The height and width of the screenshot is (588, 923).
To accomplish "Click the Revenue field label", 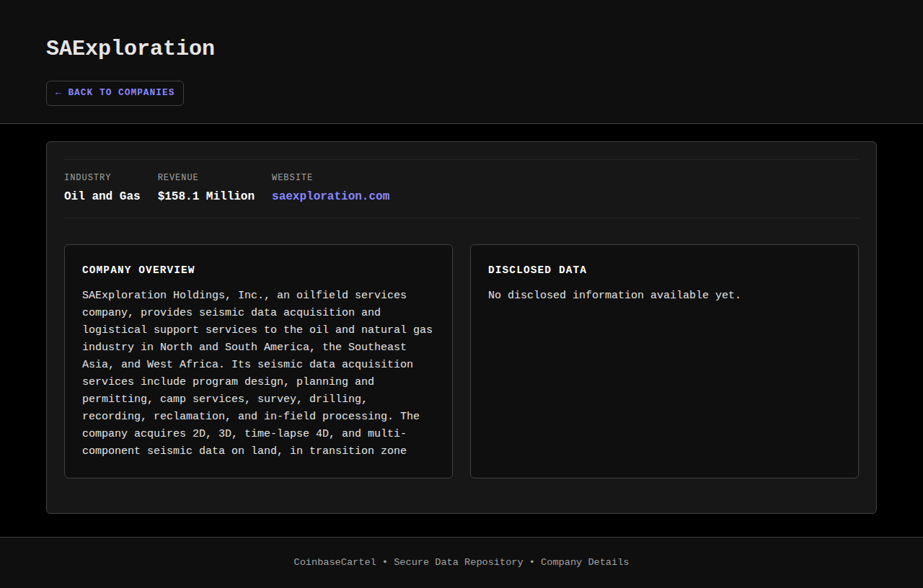I will pyautogui.click(x=177, y=177).
